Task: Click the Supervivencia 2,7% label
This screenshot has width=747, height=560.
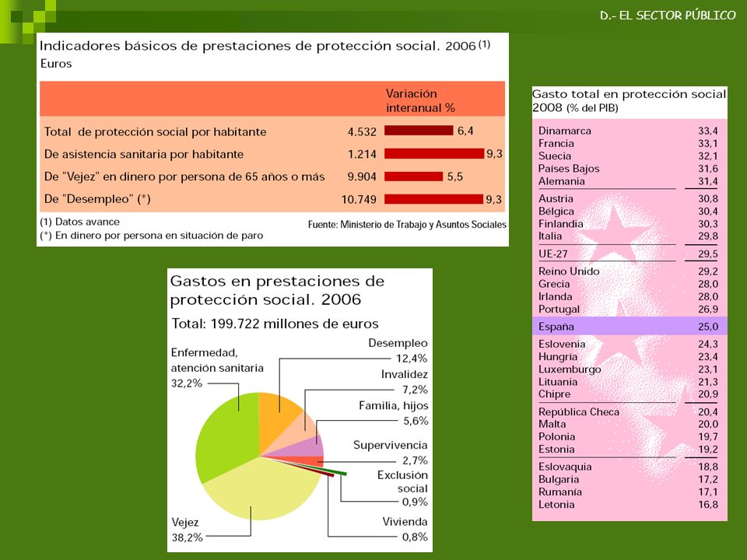Action: (391, 453)
